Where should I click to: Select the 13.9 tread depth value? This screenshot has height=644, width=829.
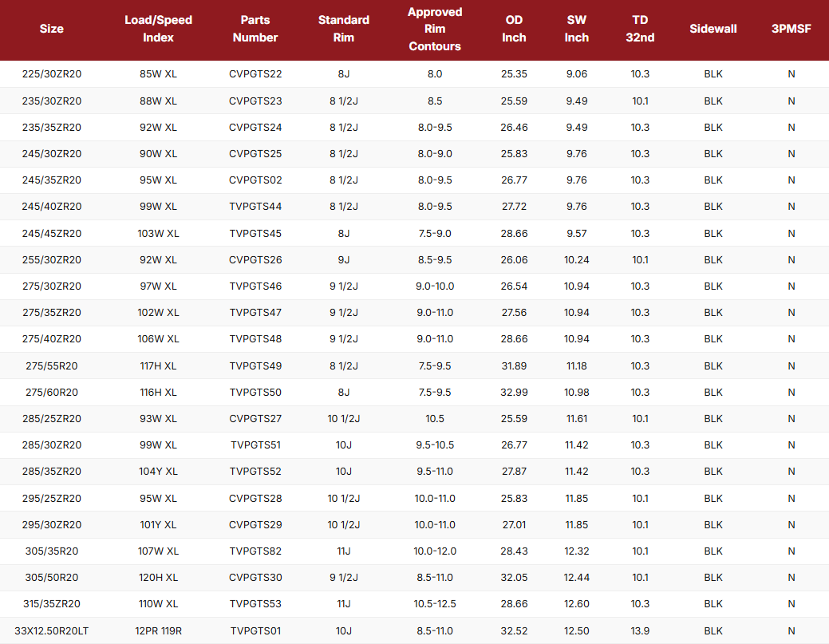coord(640,630)
